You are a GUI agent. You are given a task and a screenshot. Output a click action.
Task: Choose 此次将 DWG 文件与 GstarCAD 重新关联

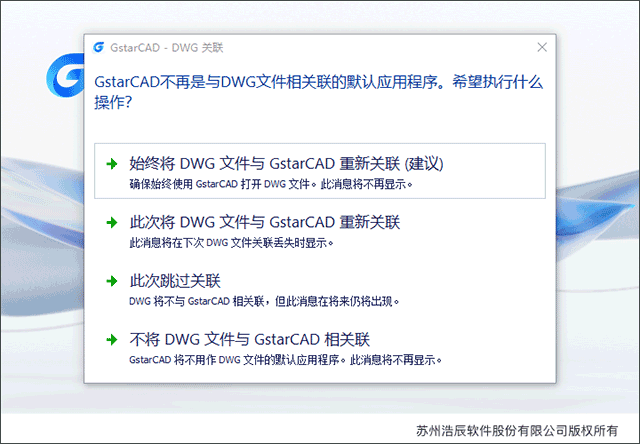(x=320, y=230)
